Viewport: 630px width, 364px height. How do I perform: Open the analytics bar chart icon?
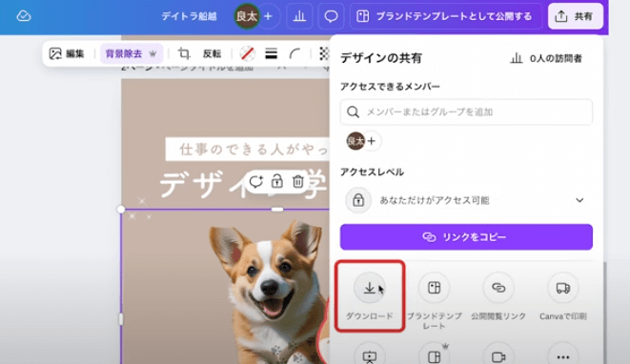299,16
